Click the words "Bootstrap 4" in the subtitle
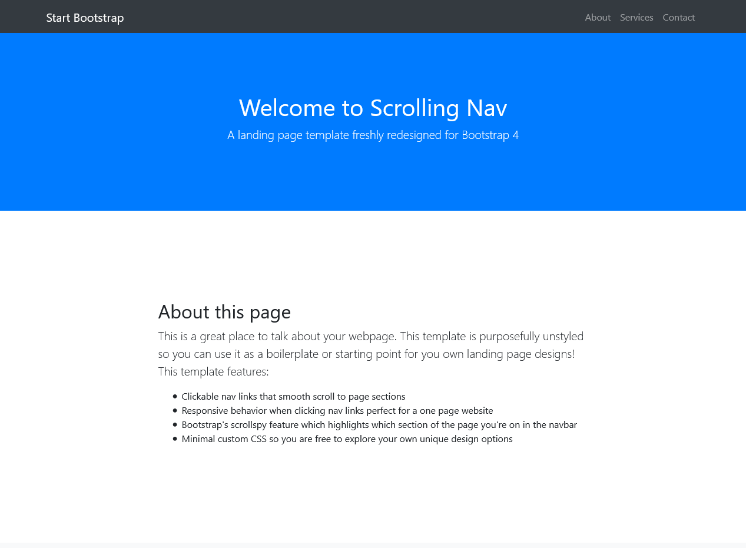This screenshot has height=548, width=756. [490, 135]
